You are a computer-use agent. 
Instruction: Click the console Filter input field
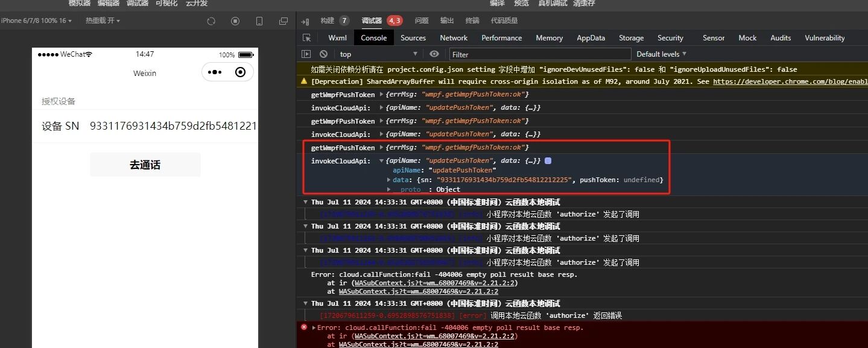click(x=540, y=54)
